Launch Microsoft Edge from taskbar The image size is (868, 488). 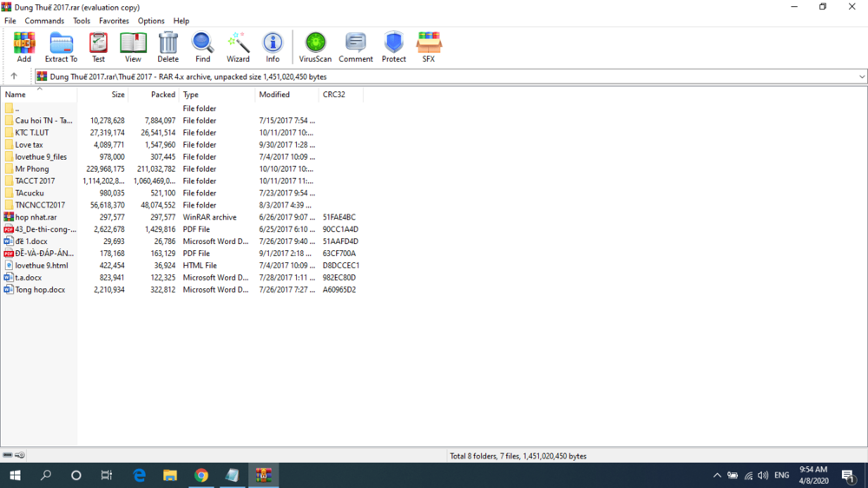(x=140, y=475)
